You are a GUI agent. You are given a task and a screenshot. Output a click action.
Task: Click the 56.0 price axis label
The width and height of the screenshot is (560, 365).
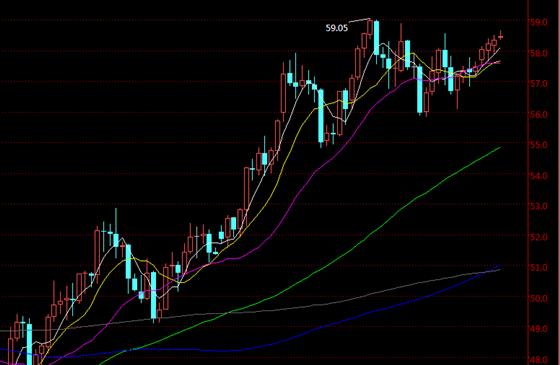[x=539, y=114]
